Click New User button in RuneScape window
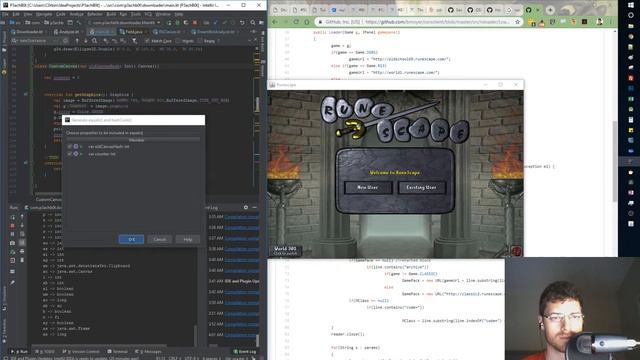Screen dimensions: 640x360 pos(368,187)
